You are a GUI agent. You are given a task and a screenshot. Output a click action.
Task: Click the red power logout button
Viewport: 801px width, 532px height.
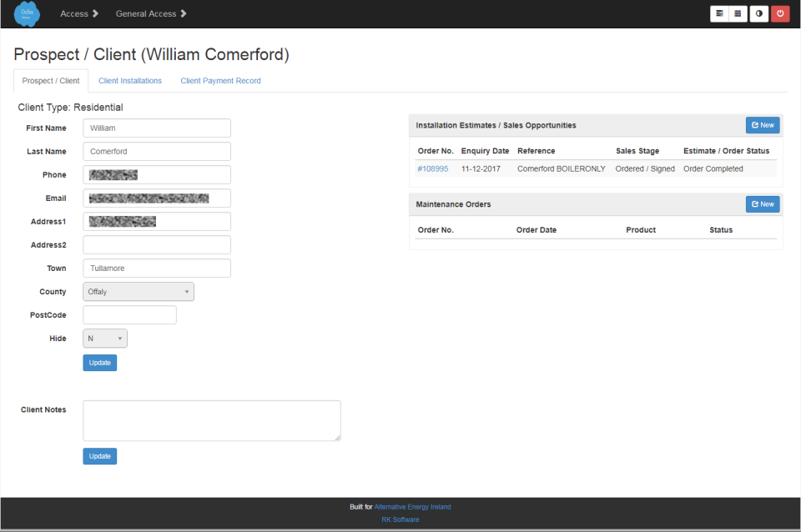[x=780, y=13]
